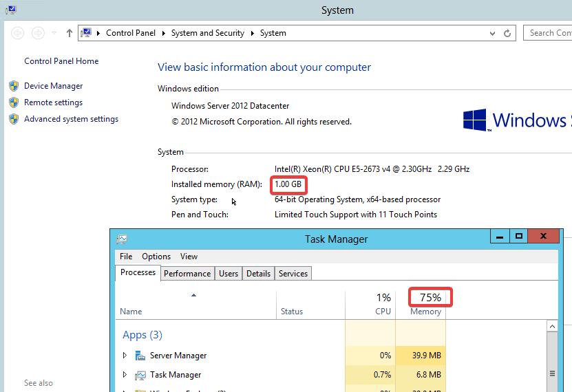The width and height of the screenshot is (572, 392).
Task: Click the 64-bit Operating System type text
Action: point(357,199)
